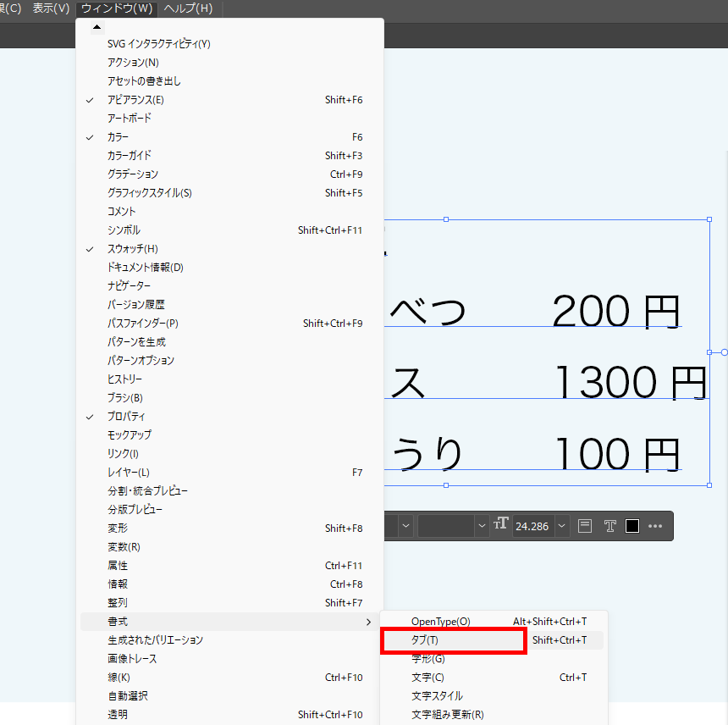Open the paragraph options icon on control bar

point(584,525)
